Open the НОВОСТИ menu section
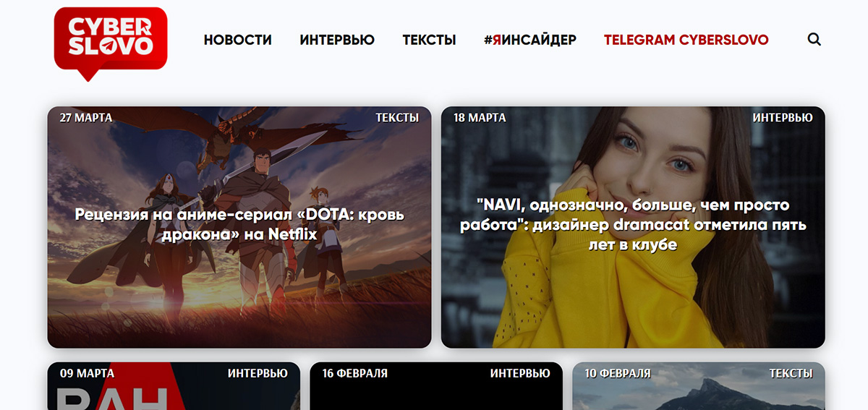The image size is (868, 410). [x=237, y=40]
